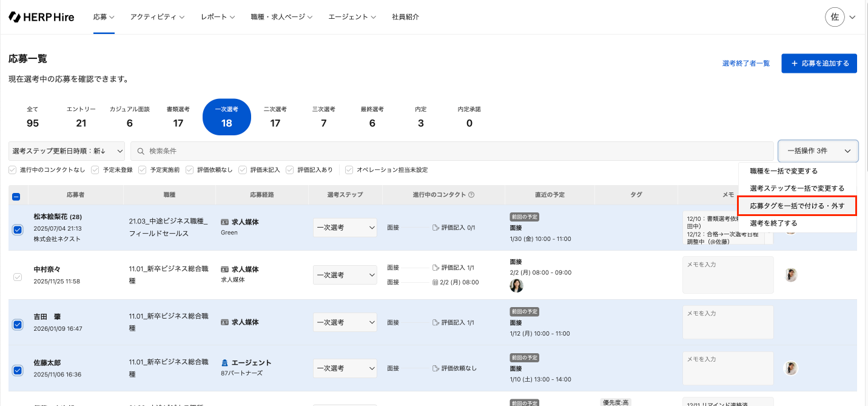Open the 選考終了者一覧 link
The image size is (868, 406).
point(745,64)
